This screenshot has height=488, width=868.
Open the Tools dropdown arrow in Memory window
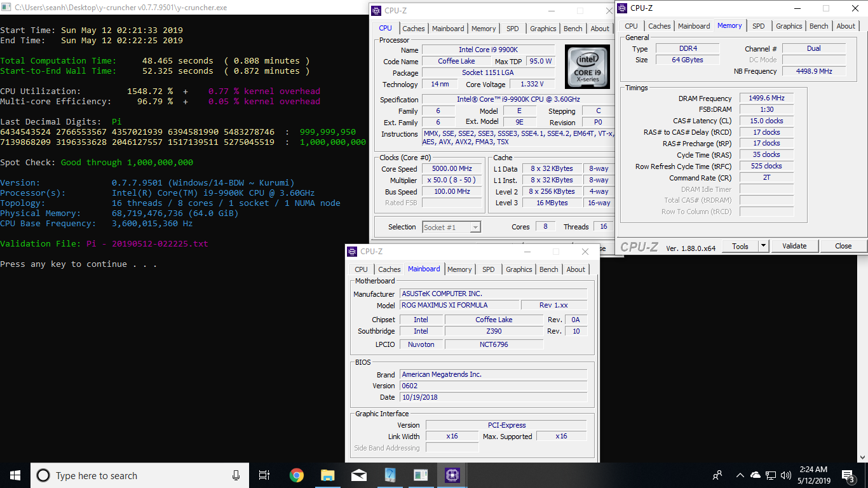[x=764, y=247]
